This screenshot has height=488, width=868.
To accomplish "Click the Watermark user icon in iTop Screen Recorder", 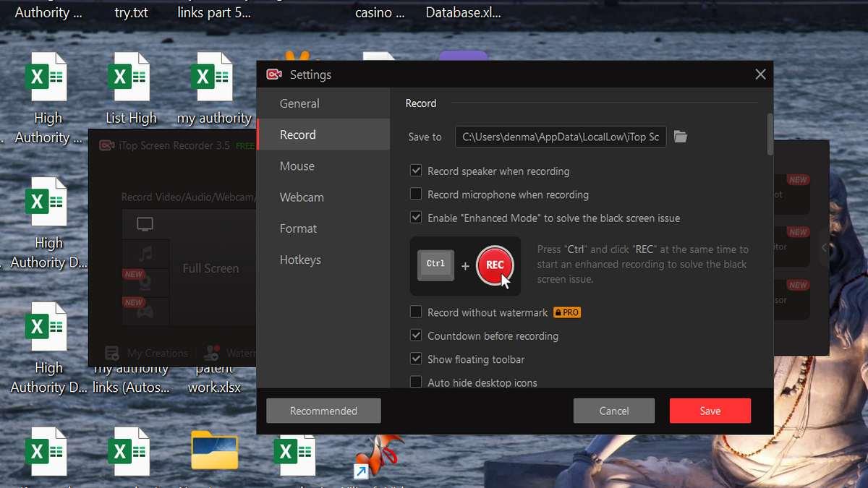I will click(212, 353).
